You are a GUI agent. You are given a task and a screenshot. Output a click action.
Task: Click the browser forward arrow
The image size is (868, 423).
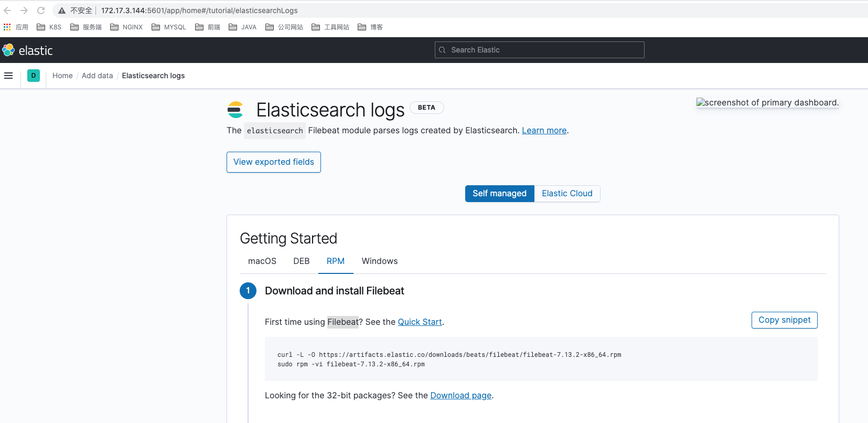[24, 10]
